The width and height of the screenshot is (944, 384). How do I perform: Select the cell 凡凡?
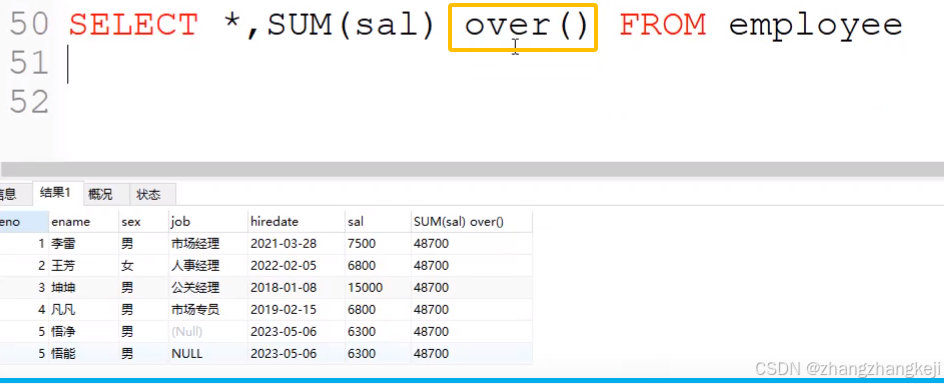pos(84,310)
